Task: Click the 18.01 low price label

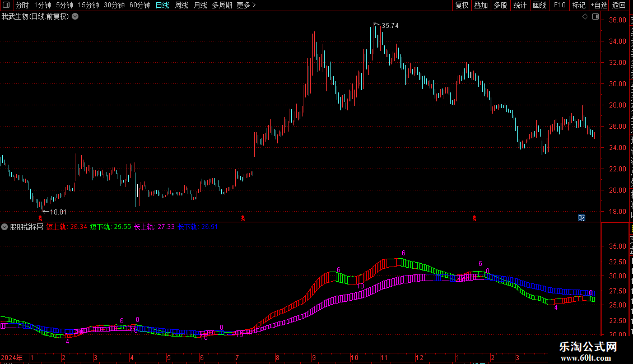Action: 58,212
